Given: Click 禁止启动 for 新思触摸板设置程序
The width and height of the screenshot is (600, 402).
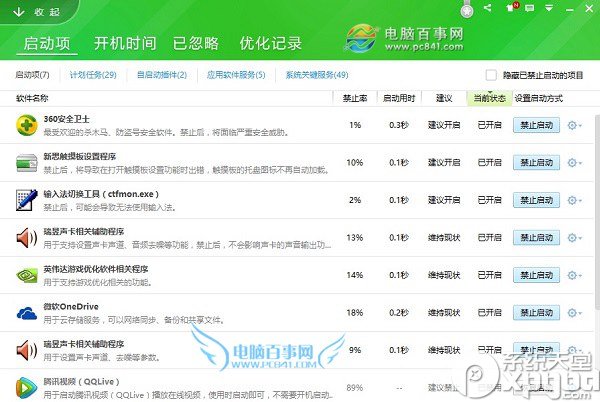Looking at the screenshot, I should point(536,163).
